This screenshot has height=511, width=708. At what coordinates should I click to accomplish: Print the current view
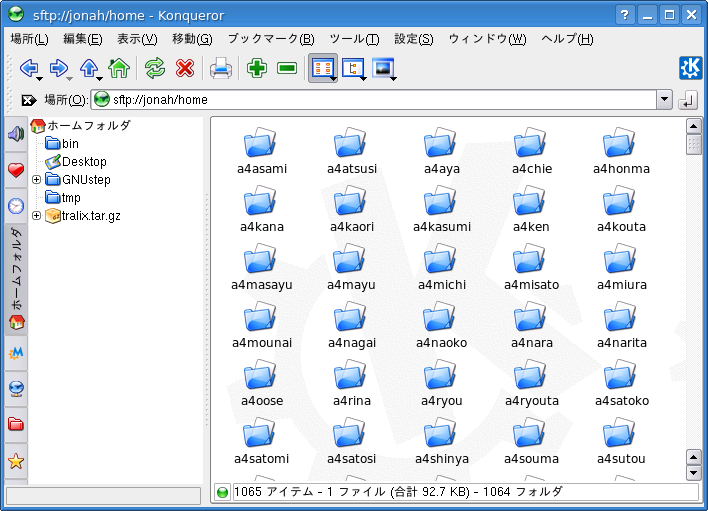pos(221,69)
